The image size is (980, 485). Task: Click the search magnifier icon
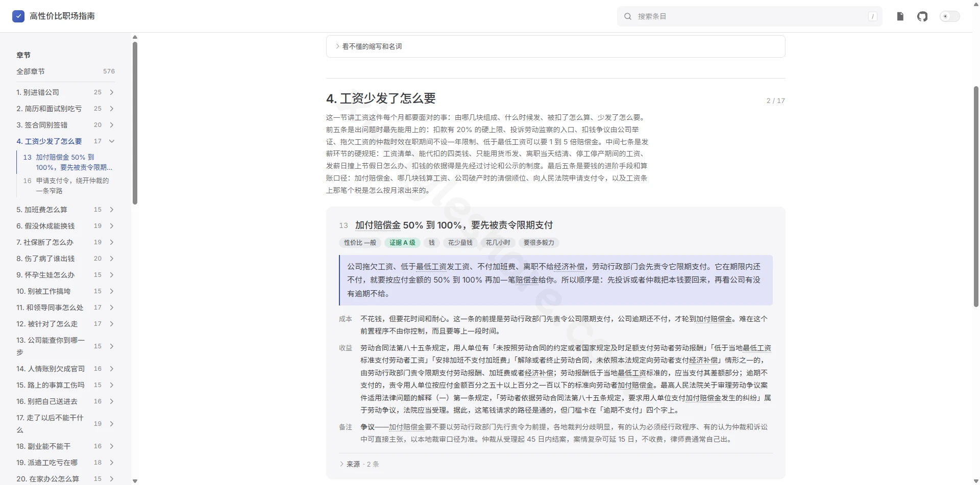coord(628,16)
